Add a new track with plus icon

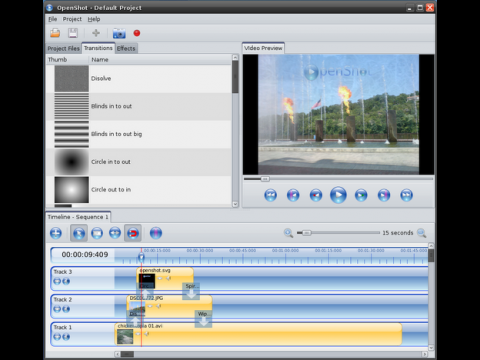[x=56, y=233]
